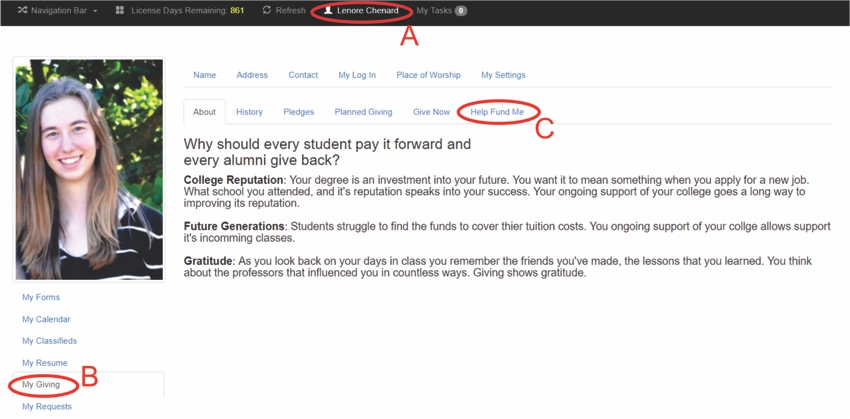The width and height of the screenshot is (850, 419).
Task: Switch to the History tab
Action: pos(249,112)
